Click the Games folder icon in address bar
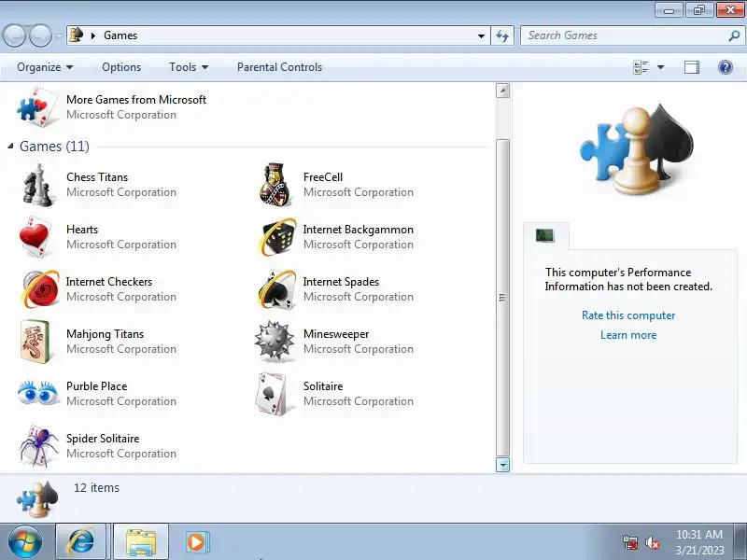 77,35
